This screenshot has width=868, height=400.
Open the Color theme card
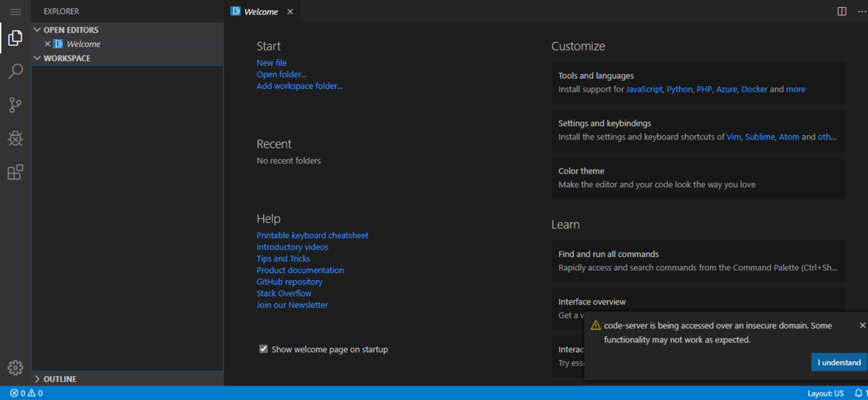pyautogui.click(x=699, y=178)
